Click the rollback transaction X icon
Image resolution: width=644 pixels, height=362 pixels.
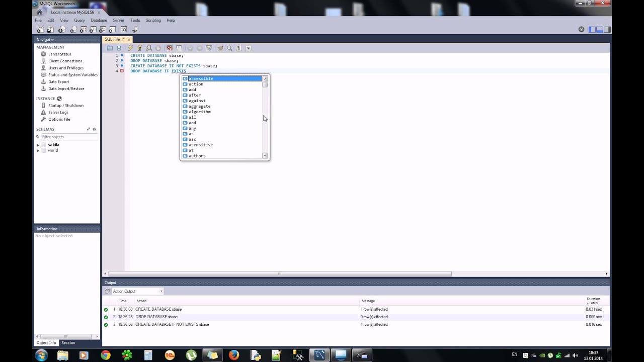coord(200,48)
